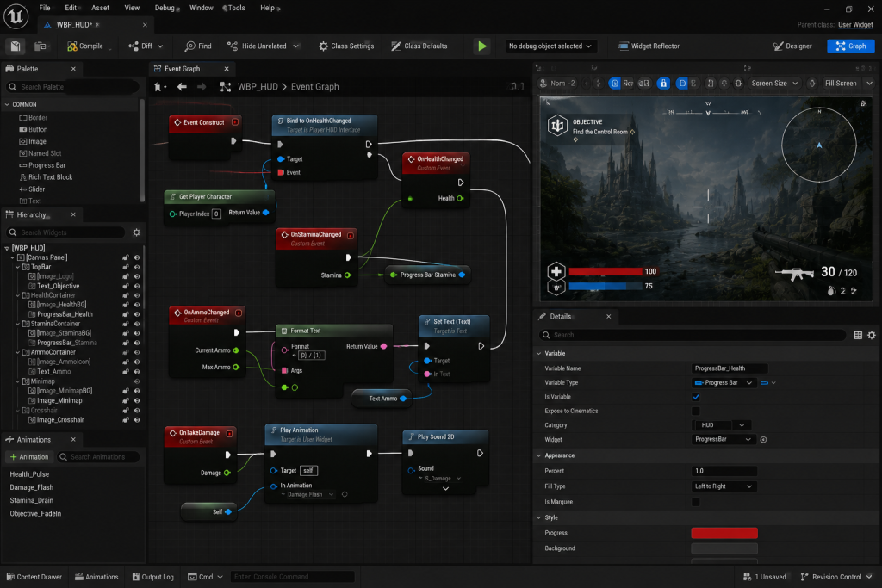The image size is (882, 588).
Task: Select the Damage_Flash animation
Action: [32, 487]
